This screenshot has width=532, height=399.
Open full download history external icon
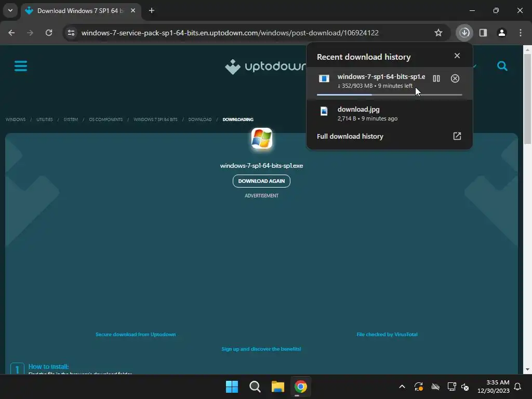pos(457,136)
